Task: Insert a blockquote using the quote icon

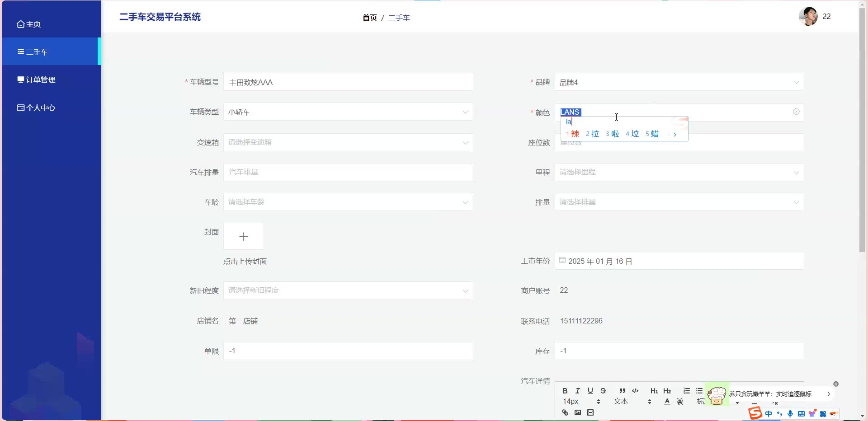Action: (622, 391)
